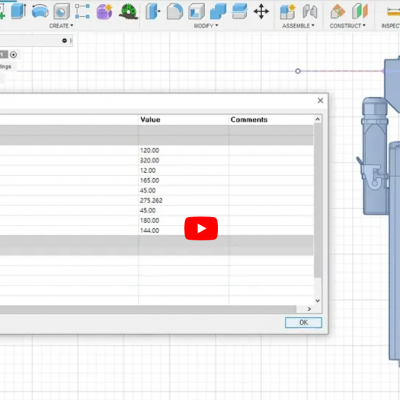Screen dimensions: 400x400
Task: Select the 45.00 cell just above 275.262
Action: click(184, 190)
